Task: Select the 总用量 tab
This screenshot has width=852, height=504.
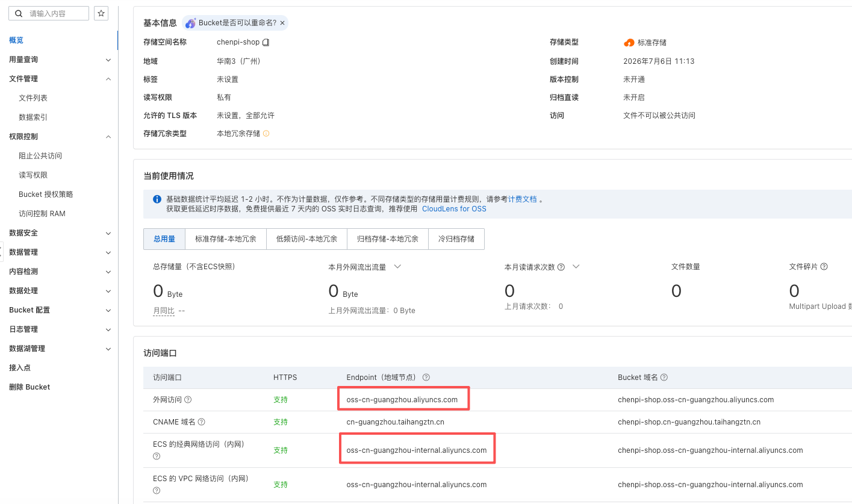Action: tap(164, 239)
